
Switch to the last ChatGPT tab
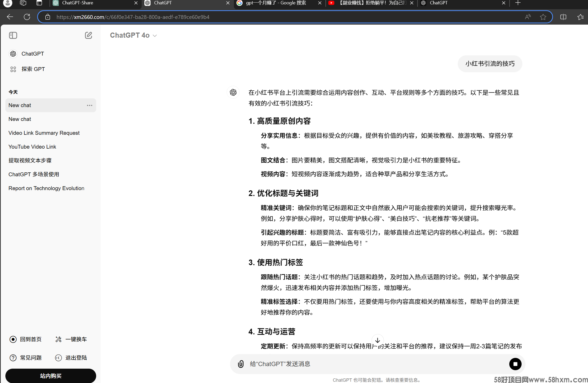pos(463,3)
